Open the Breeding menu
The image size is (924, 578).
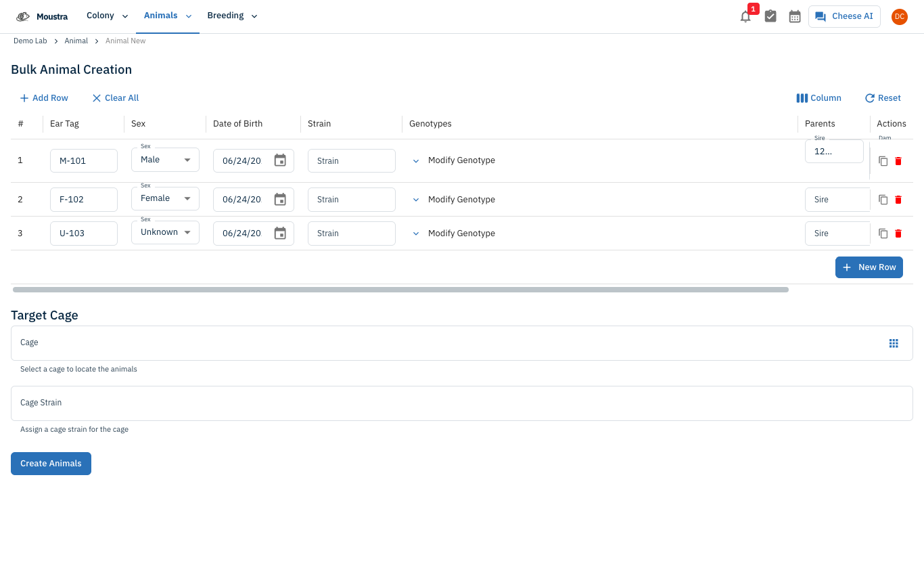(x=232, y=16)
